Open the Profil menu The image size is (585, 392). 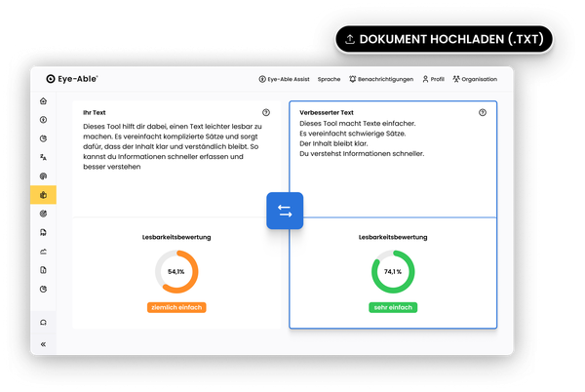click(x=432, y=79)
